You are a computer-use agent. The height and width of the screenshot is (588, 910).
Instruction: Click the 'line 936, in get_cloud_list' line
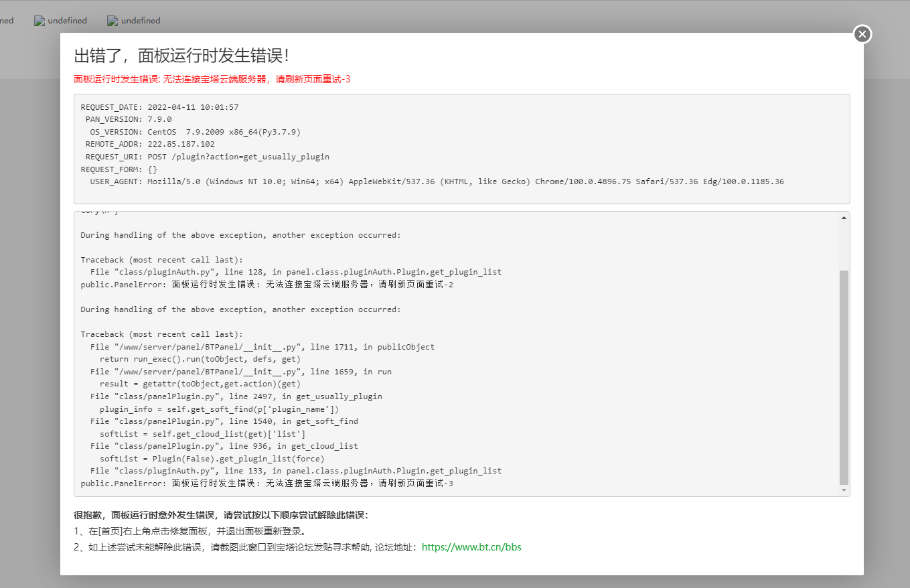click(x=224, y=446)
